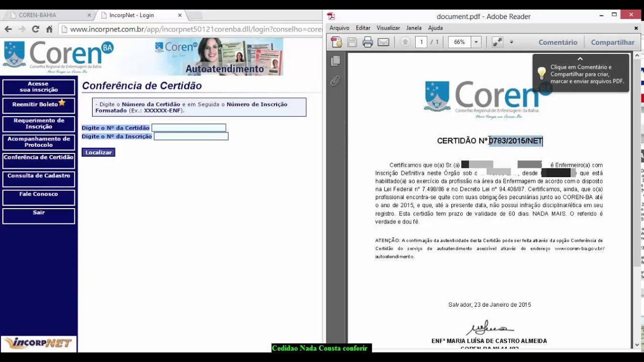Open Requerimento de Inscrição
644x362 pixels.
point(39,124)
